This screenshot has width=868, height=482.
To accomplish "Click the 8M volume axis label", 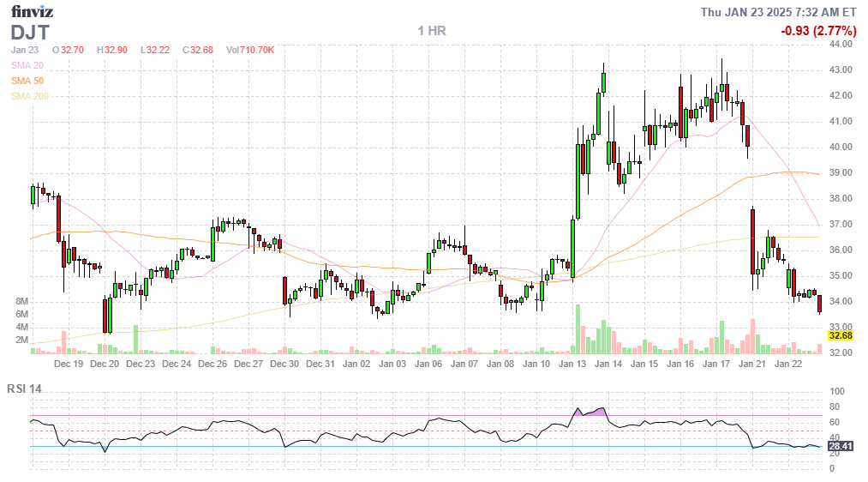I will 23,302.
